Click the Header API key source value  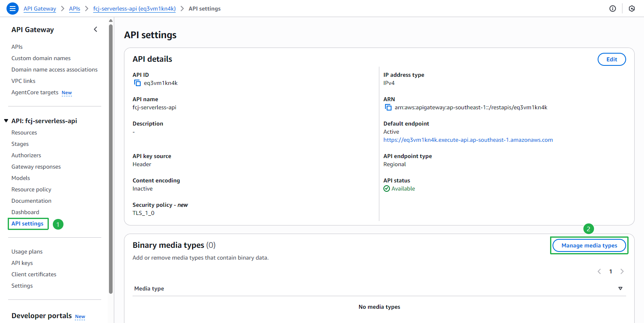pyautogui.click(x=142, y=164)
